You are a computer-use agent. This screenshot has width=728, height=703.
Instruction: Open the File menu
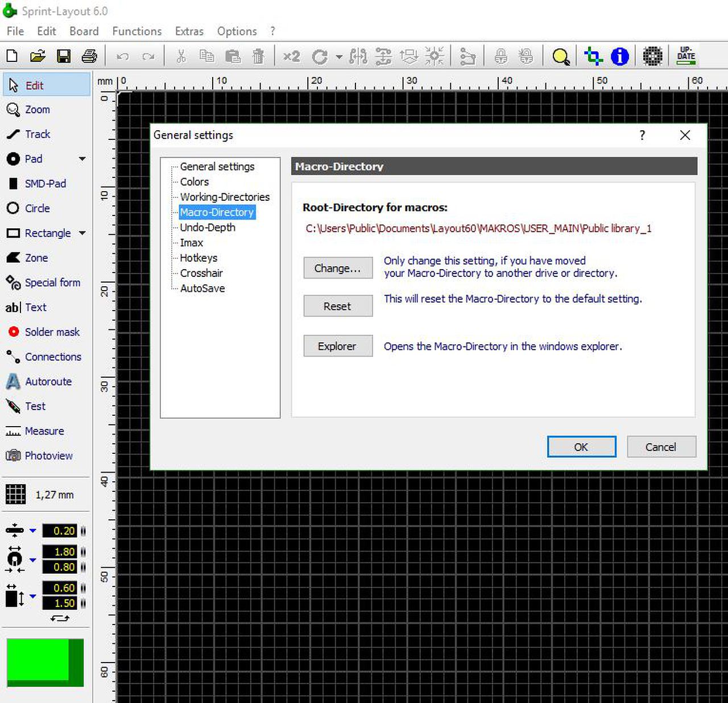click(x=15, y=31)
